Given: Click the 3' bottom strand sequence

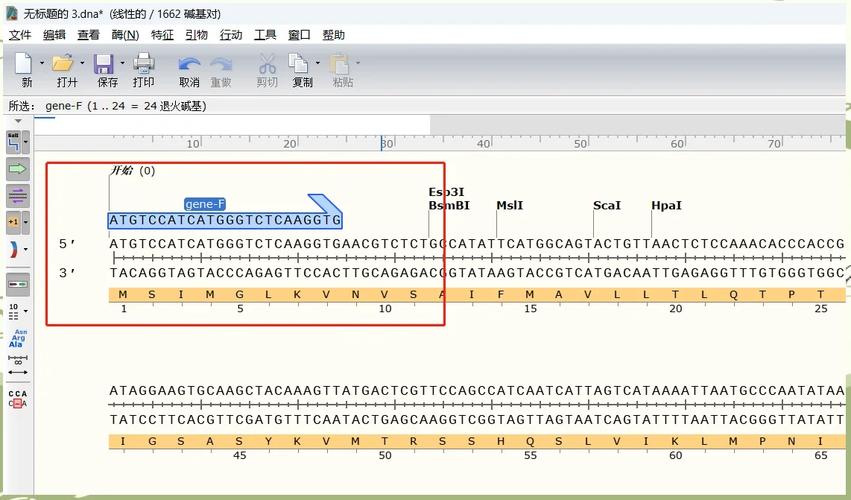Looking at the screenshot, I should tap(477, 273).
